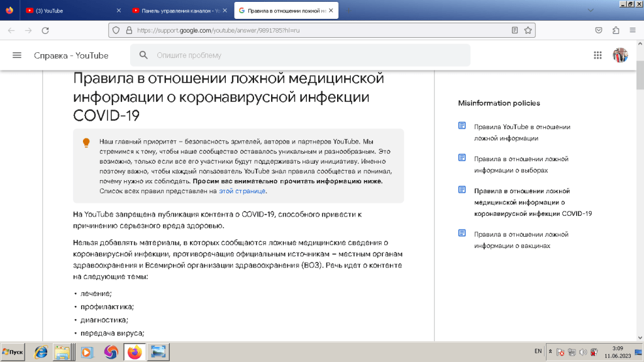Click the reload page button
Screen dimensions: 644x362
45,30
